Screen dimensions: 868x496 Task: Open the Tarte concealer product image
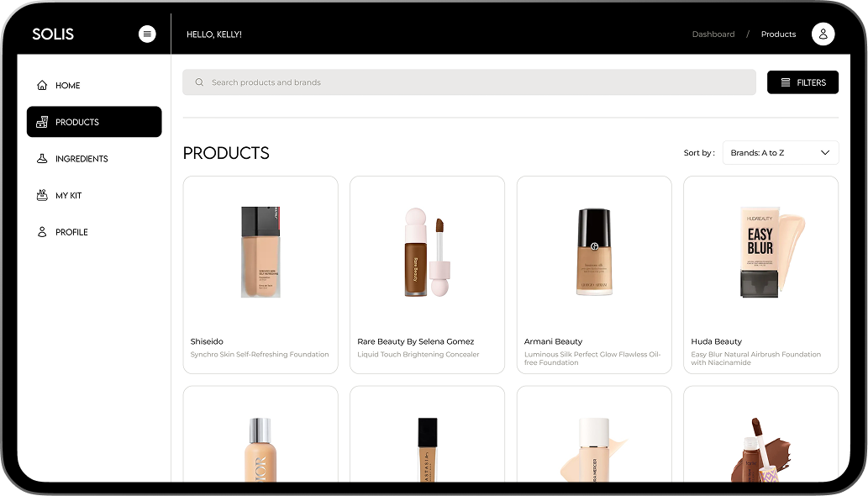[x=761, y=450]
